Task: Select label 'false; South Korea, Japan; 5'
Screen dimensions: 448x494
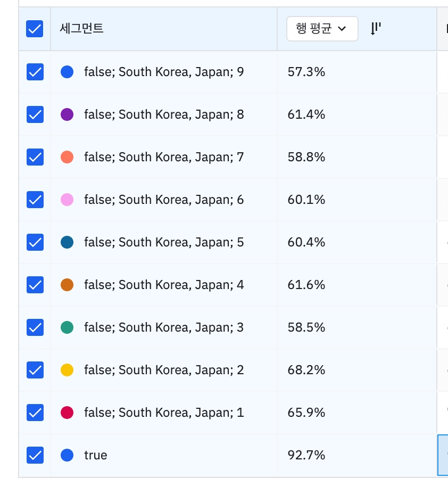Action: pyautogui.click(x=164, y=242)
